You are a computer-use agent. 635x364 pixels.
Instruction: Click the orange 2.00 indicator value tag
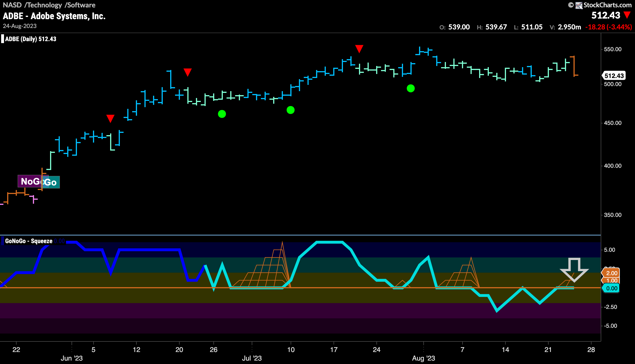point(611,273)
